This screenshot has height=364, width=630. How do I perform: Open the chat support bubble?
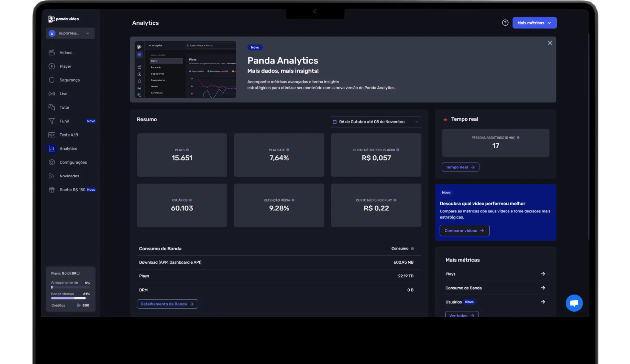[x=574, y=303]
